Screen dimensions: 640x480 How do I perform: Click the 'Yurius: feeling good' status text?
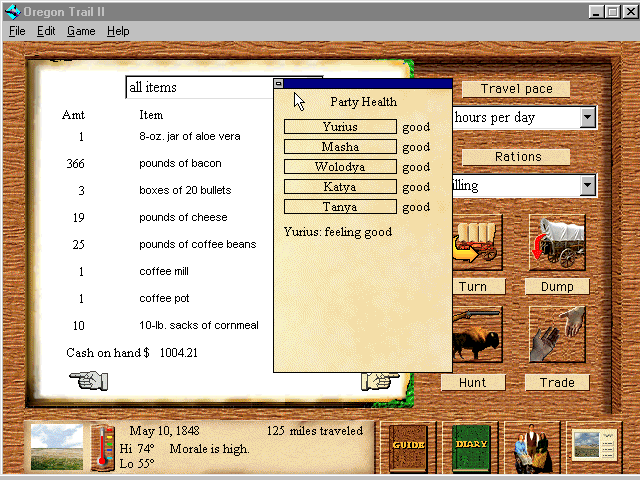click(338, 232)
